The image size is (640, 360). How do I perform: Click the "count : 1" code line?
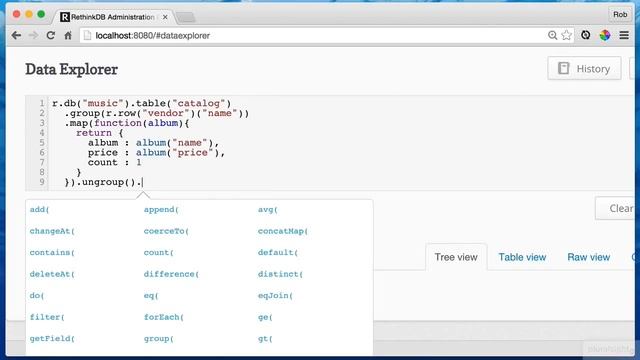pyautogui.click(x=115, y=162)
